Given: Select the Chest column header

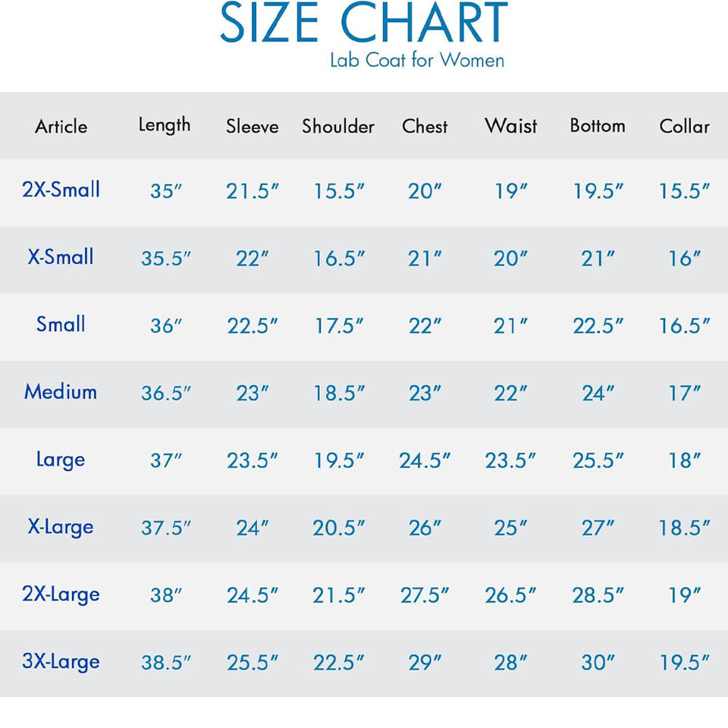Looking at the screenshot, I should click(x=425, y=127).
